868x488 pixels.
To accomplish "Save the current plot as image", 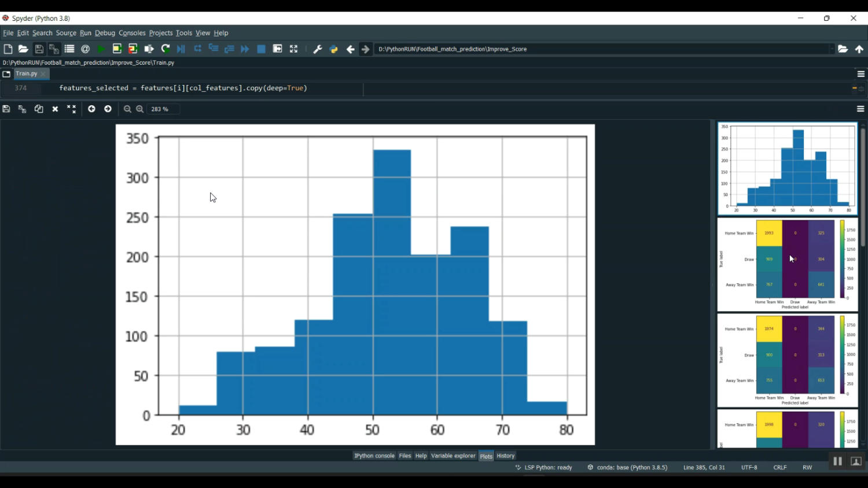I will (x=6, y=109).
